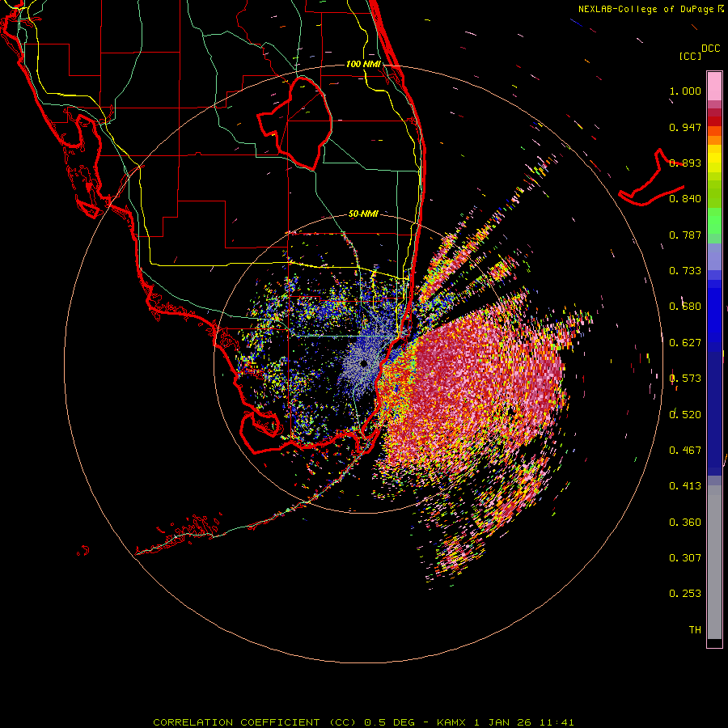Click the 0.627 scale value
The width and height of the screenshot is (728, 728).
click(685, 343)
